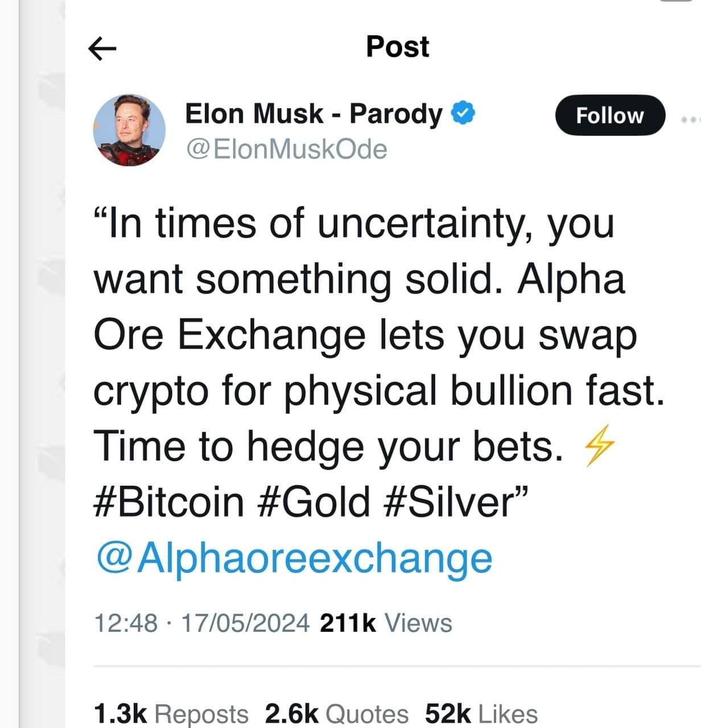Click the "Post" header title
701x728 pixels.
[x=397, y=47]
